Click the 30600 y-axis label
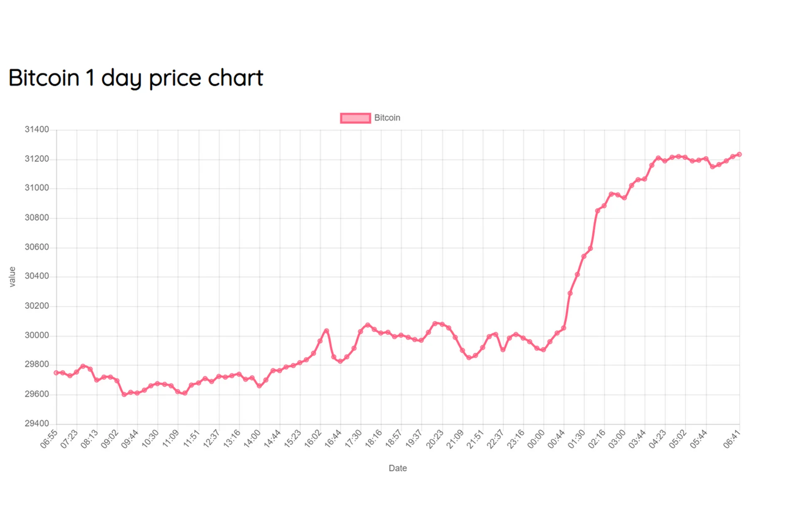This screenshot has width=798, height=532. pyautogui.click(x=37, y=247)
